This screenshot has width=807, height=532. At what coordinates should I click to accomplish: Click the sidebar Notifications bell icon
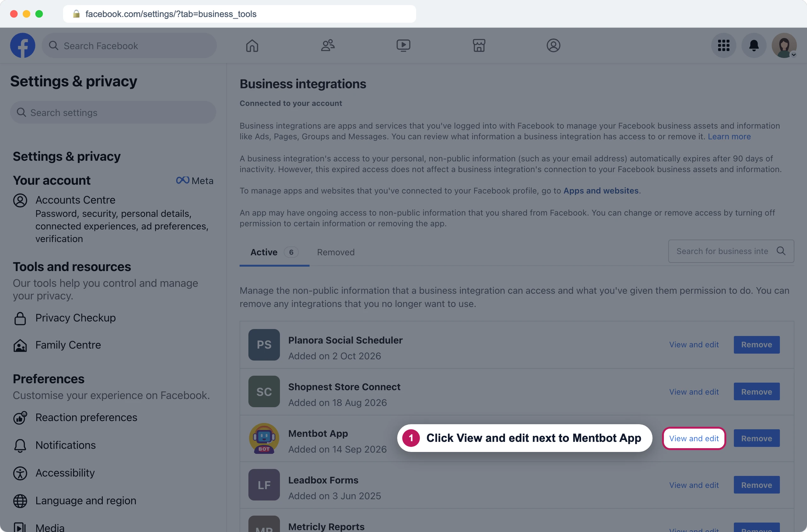20,445
